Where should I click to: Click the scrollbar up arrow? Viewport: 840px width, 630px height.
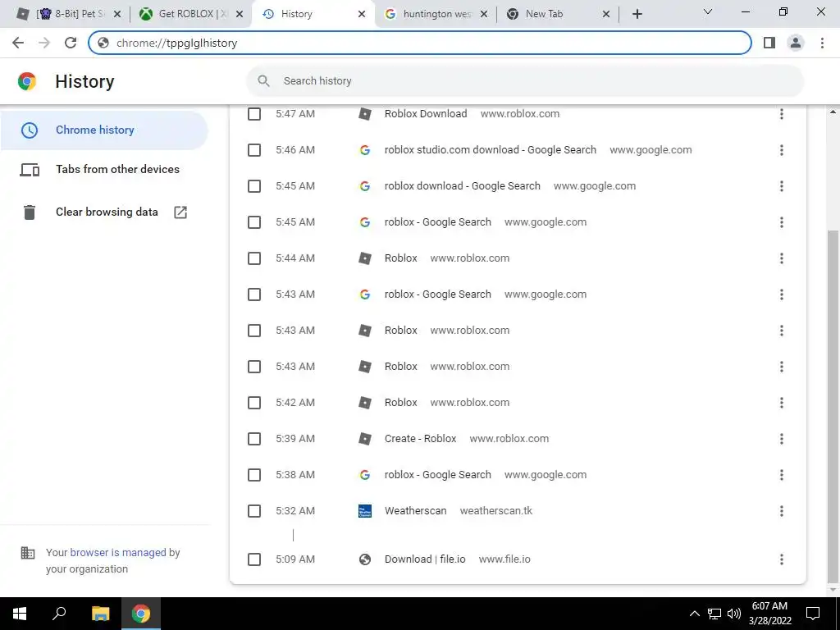click(833, 112)
